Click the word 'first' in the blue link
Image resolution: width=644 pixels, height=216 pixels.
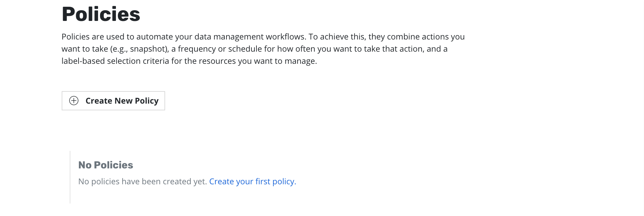tap(263, 182)
